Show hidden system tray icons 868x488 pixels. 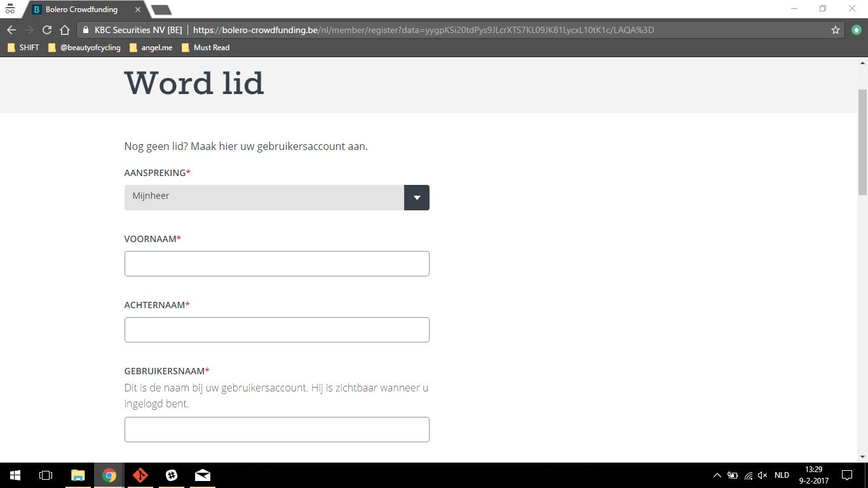[x=717, y=475]
